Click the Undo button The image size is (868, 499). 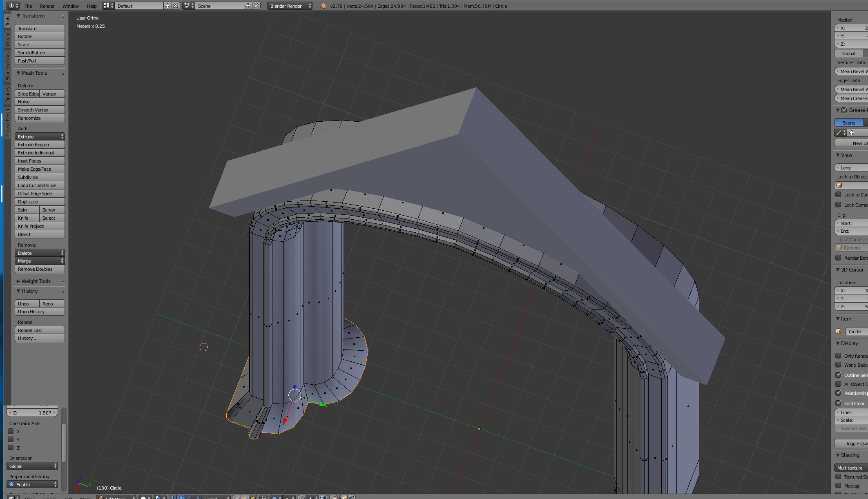point(27,304)
